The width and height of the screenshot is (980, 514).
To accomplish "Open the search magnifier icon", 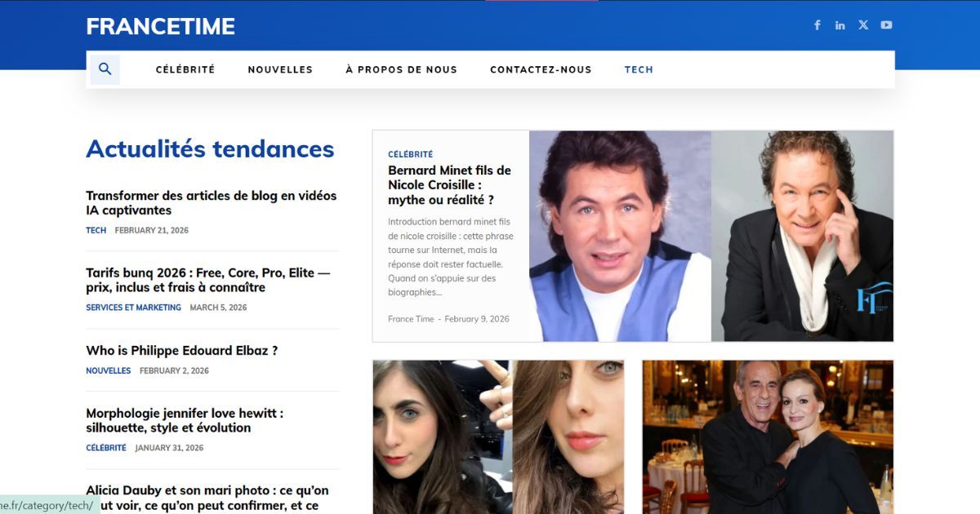I will 105,69.
